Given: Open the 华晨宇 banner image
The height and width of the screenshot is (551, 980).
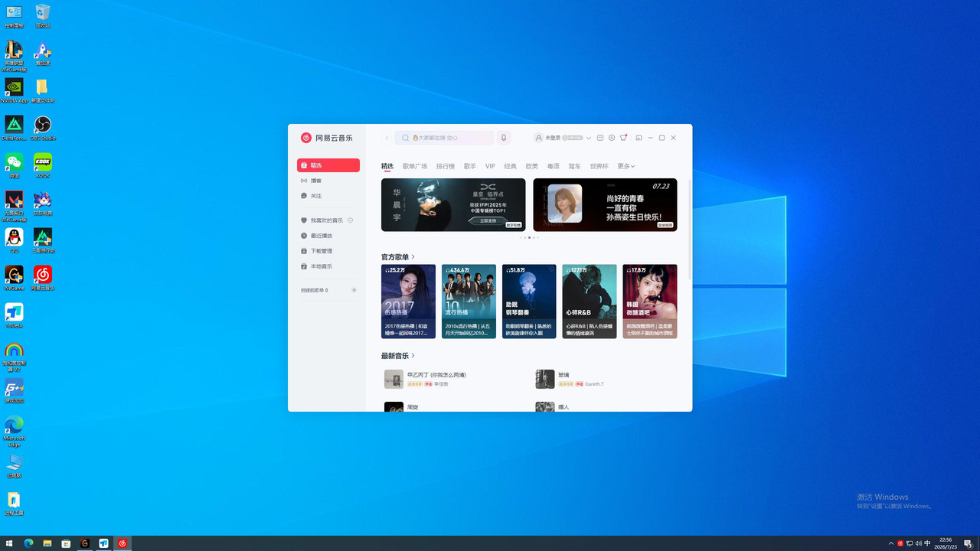Looking at the screenshot, I should (x=453, y=204).
